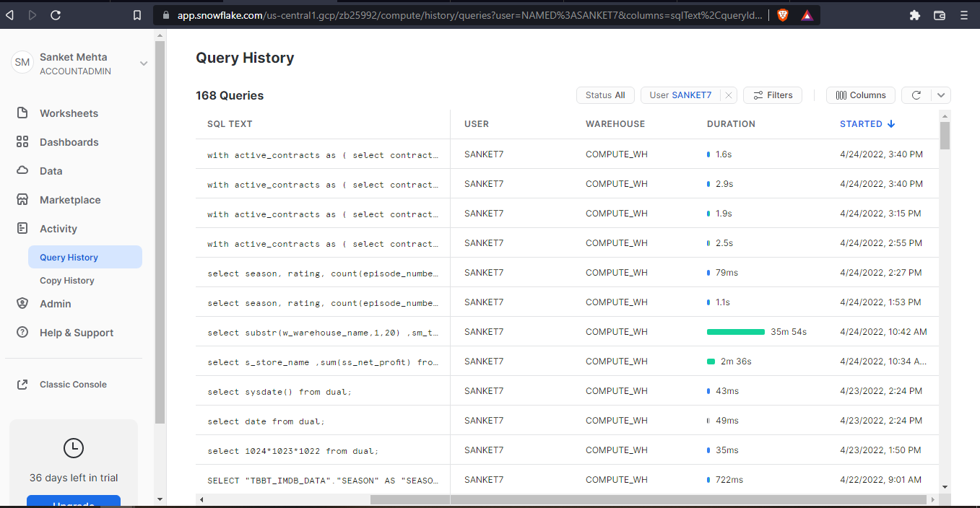Switch to Copy History
The image size is (980, 508).
coord(68,280)
